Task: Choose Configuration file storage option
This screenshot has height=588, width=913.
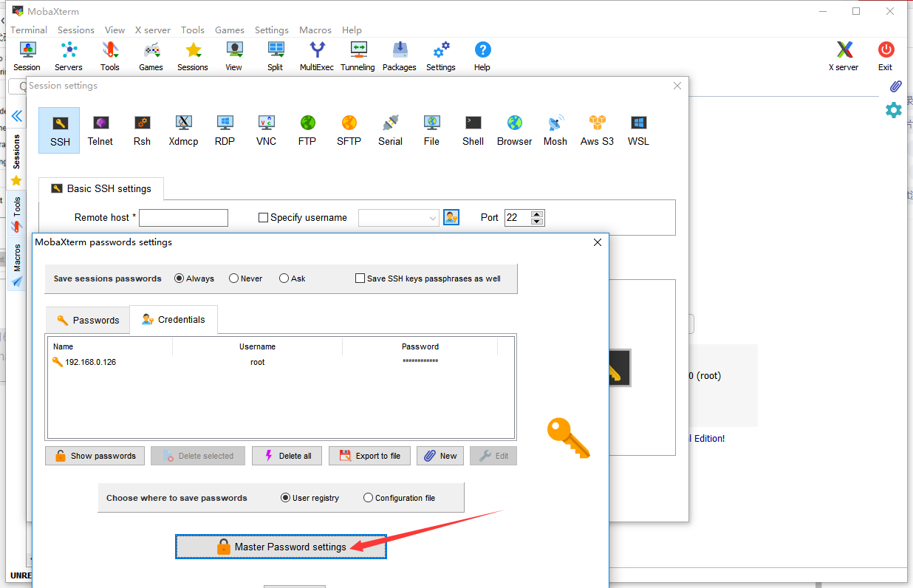Action: (x=368, y=498)
